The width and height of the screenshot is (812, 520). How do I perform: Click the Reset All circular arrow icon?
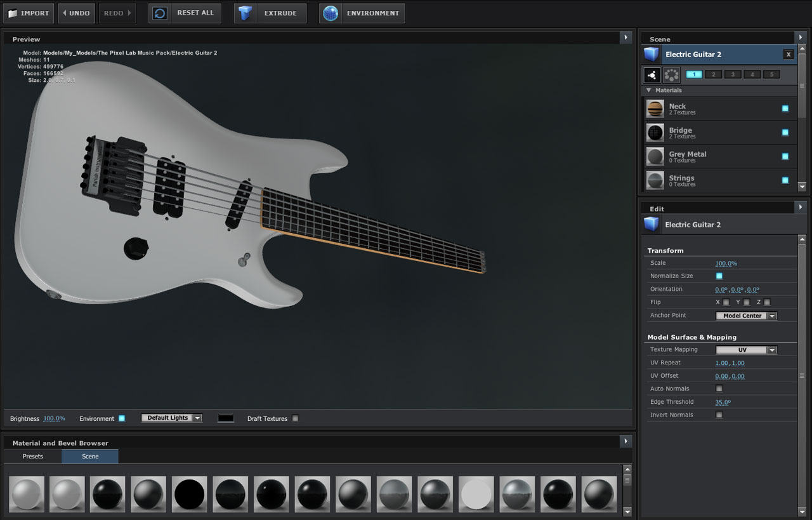point(160,13)
